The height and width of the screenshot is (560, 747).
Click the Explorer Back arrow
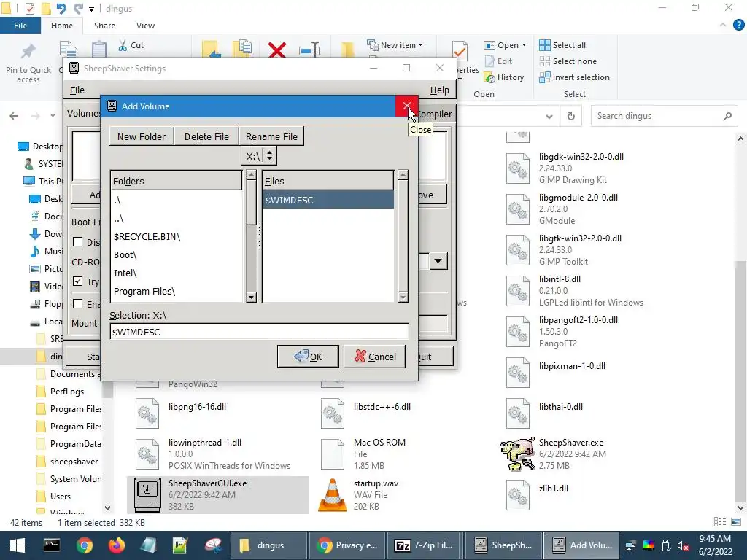15,116
